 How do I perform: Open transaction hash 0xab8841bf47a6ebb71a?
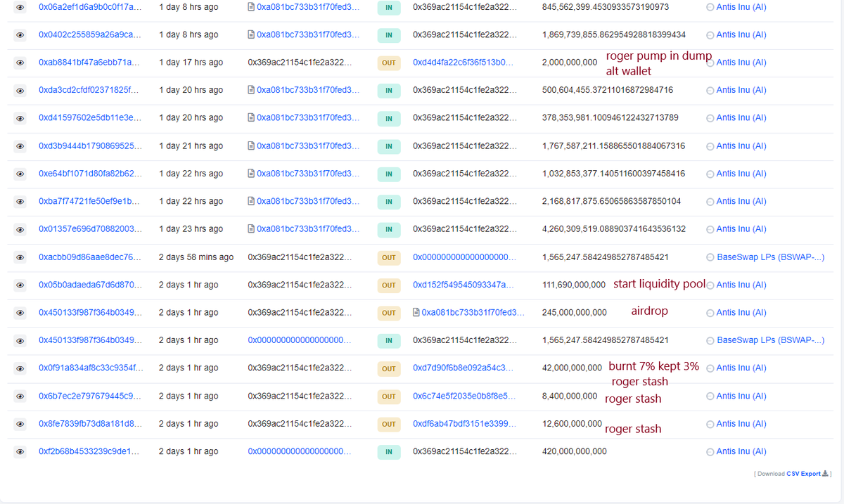coord(90,63)
